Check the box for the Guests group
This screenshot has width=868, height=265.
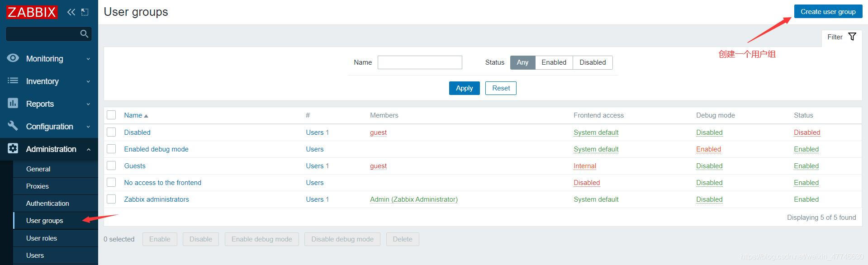[x=111, y=166]
